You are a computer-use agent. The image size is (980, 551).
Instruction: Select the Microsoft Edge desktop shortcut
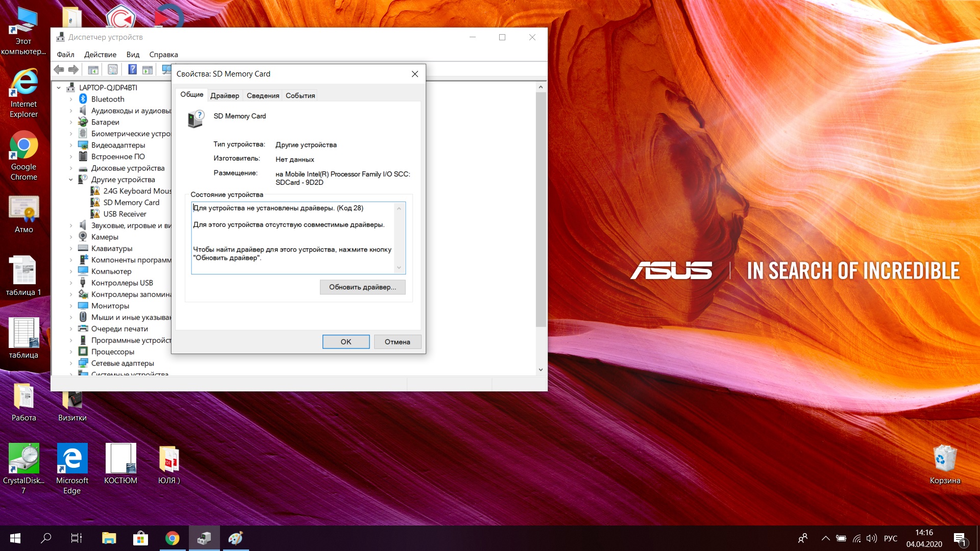tap(72, 469)
